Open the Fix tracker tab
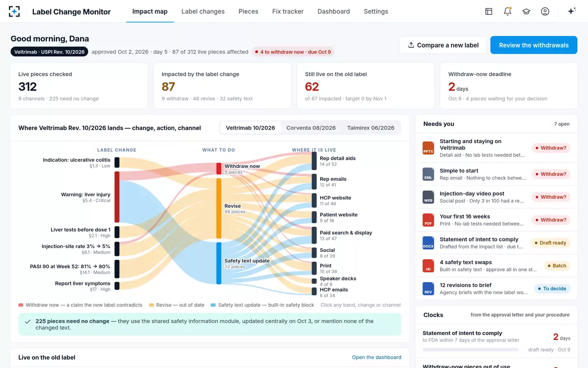The width and height of the screenshot is (588, 368). (x=288, y=11)
